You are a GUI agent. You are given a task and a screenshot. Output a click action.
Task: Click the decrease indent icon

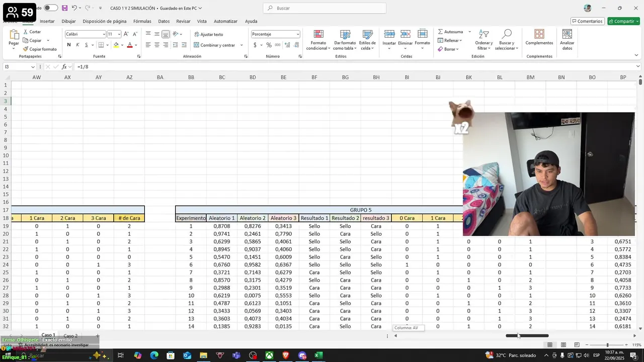(175, 45)
